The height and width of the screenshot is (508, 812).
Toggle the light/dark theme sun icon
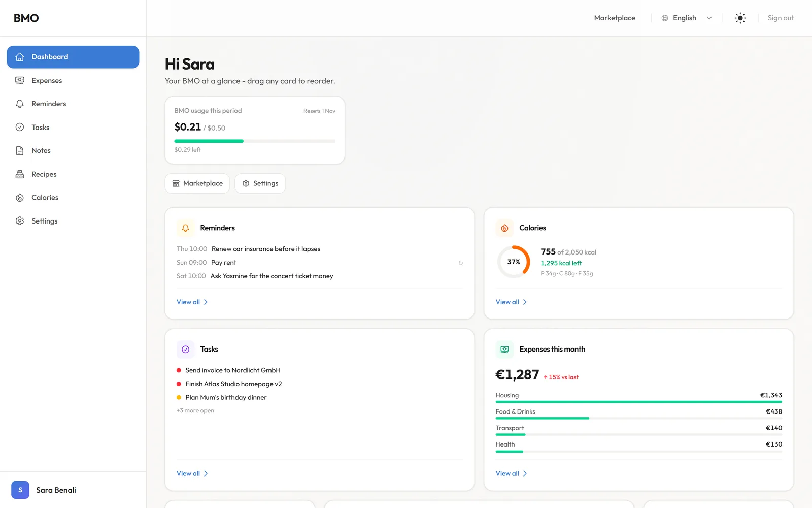740,18
